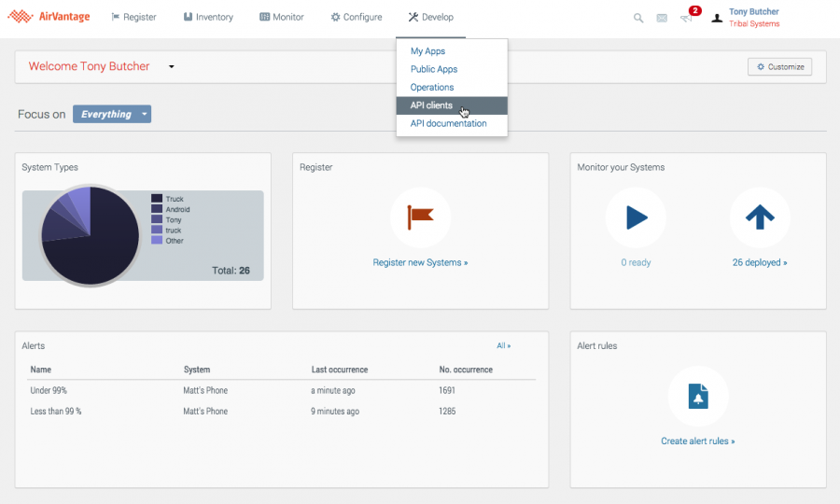Open the Create alert rules link

697,441
